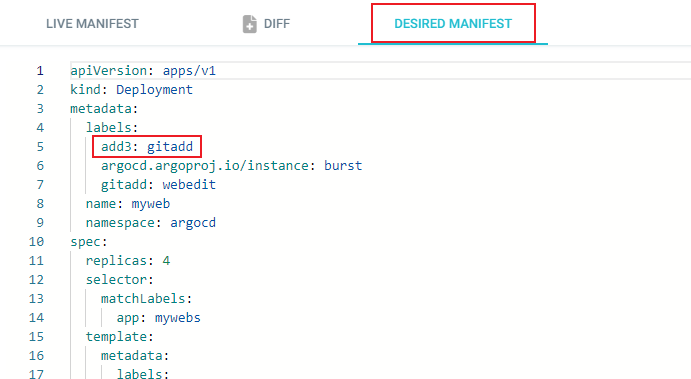Screen dimensions: 691x379
Task: Click the value burst on line 6
Action: 343,165
